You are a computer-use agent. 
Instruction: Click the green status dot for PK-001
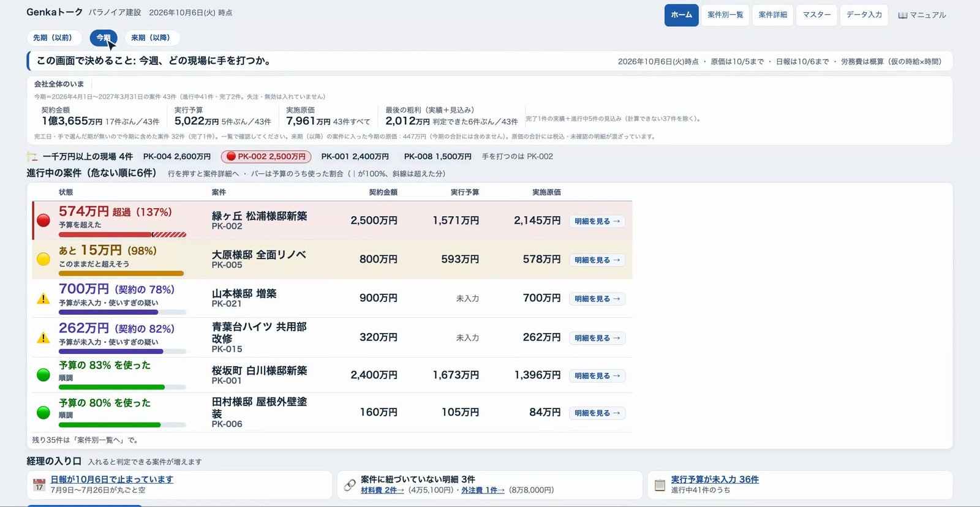click(x=43, y=375)
